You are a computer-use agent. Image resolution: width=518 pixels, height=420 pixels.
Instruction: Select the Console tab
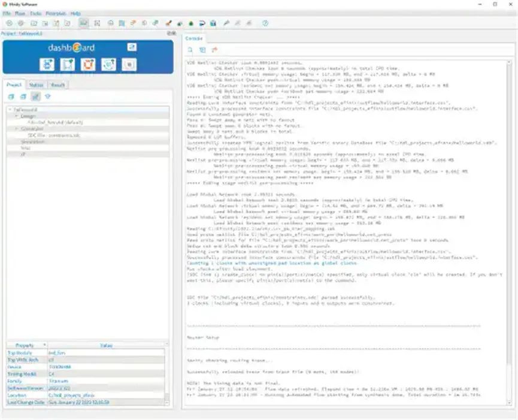point(194,38)
